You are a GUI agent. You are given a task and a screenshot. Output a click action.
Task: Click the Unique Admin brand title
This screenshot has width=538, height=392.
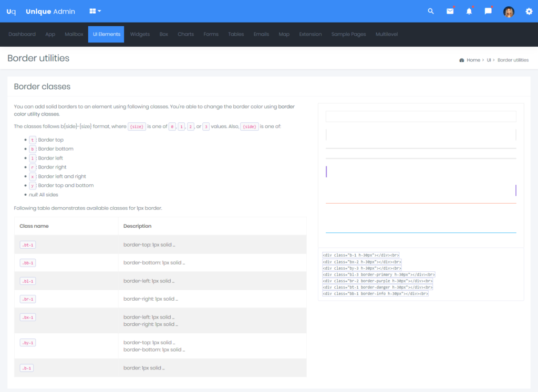50,10
